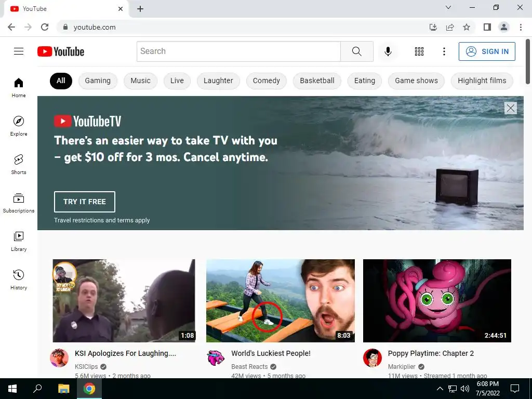Open Windows taskbar search

[x=37, y=389]
